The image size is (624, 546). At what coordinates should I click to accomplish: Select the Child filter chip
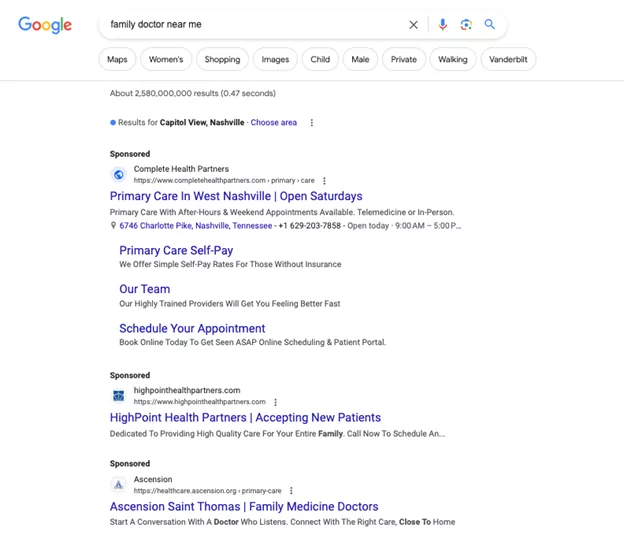click(x=320, y=59)
